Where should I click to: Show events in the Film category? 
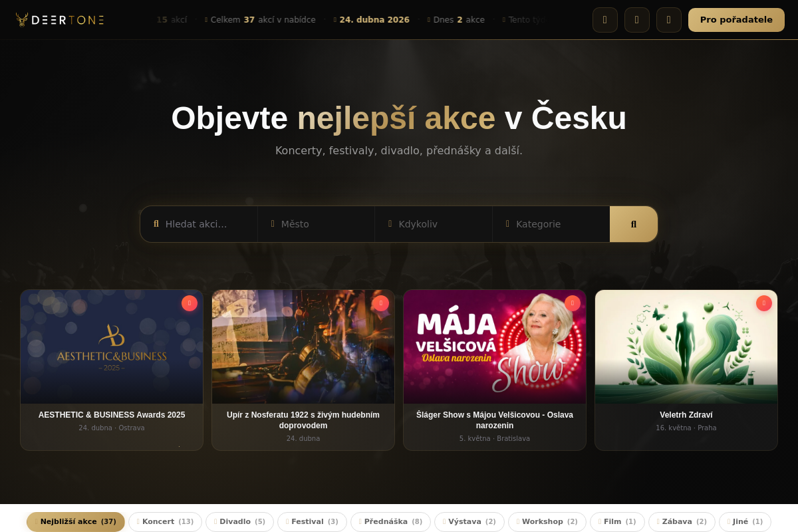point(617,522)
